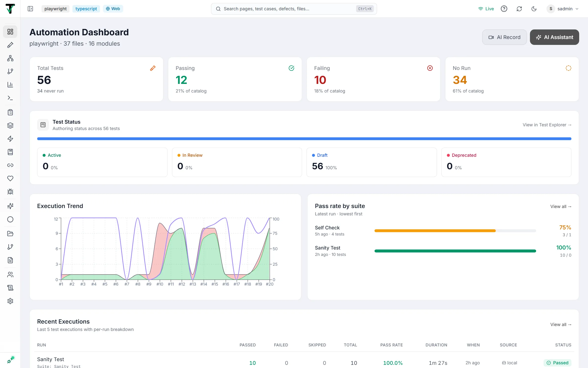Toggle the sidebar collapse panel icon
588x368 pixels.
(30, 9)
